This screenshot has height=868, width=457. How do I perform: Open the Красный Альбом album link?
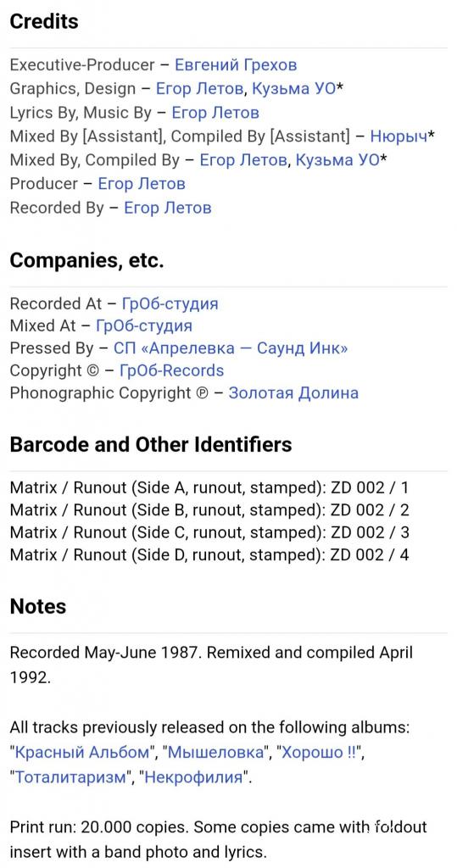coord(82,753)
